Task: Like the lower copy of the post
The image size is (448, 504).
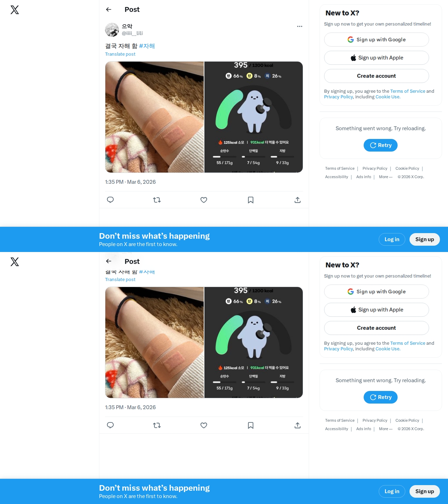Action: (x=204, y=425)
